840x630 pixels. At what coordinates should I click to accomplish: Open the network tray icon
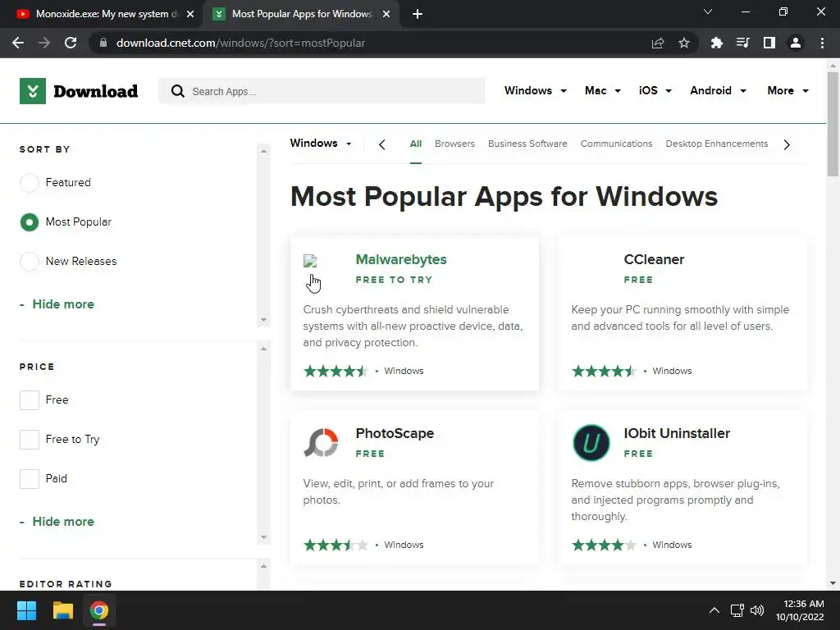pos(737,610)
